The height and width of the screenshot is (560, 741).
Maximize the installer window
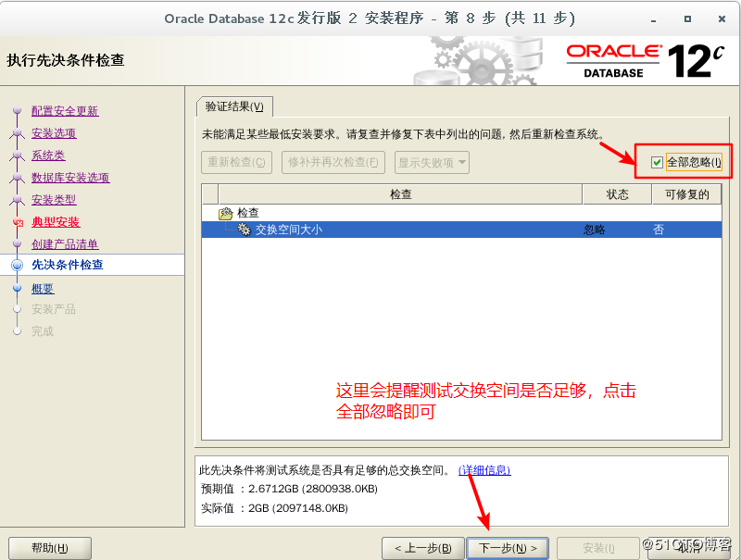(x=687, y=19)
